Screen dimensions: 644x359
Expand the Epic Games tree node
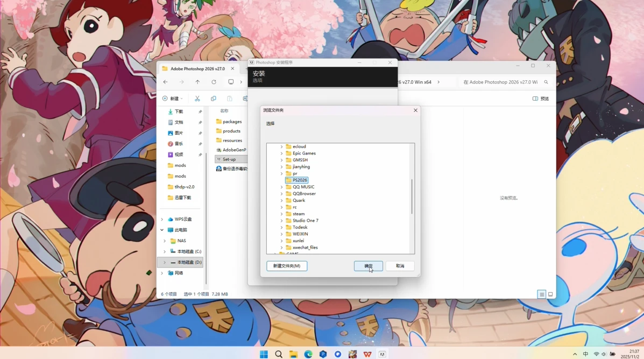281,153
